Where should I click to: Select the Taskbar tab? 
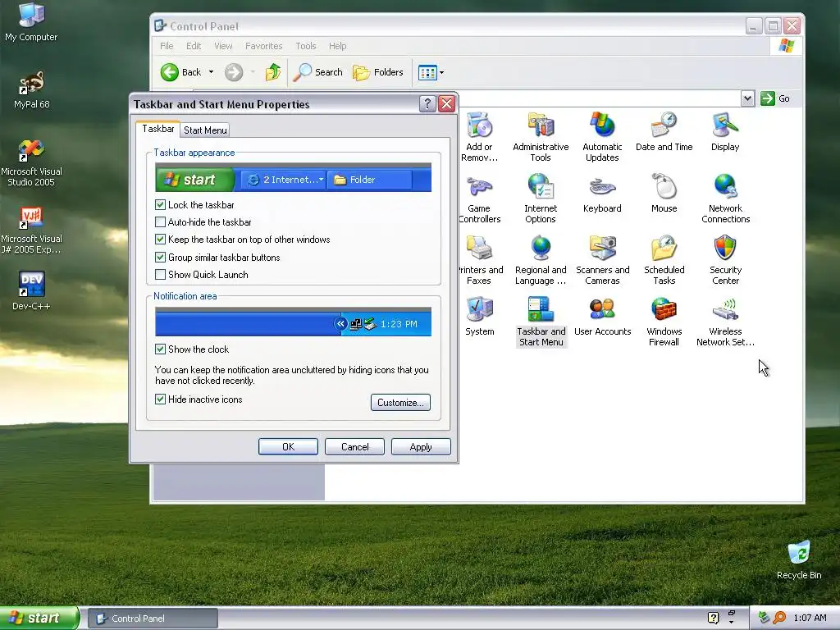158,129
